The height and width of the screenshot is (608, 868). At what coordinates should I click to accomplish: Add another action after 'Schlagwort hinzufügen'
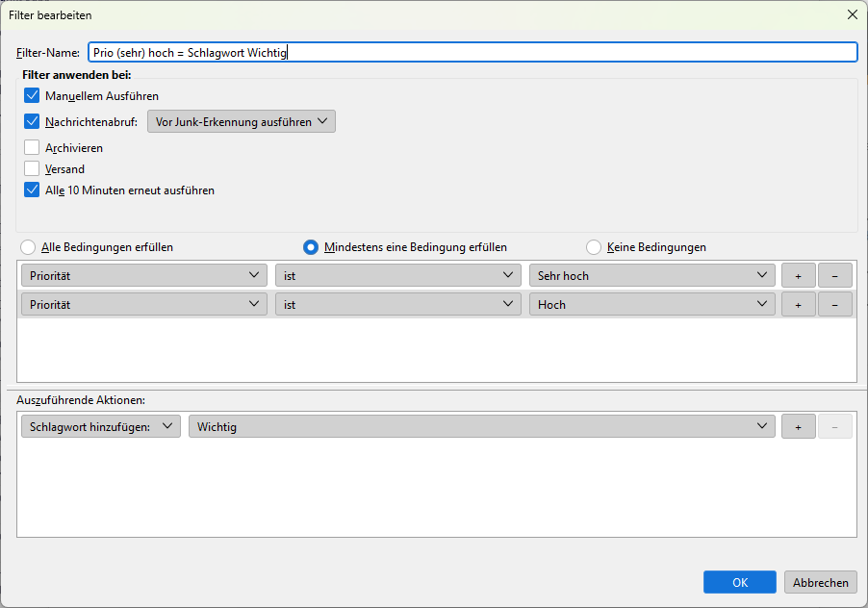click(798, 426)
